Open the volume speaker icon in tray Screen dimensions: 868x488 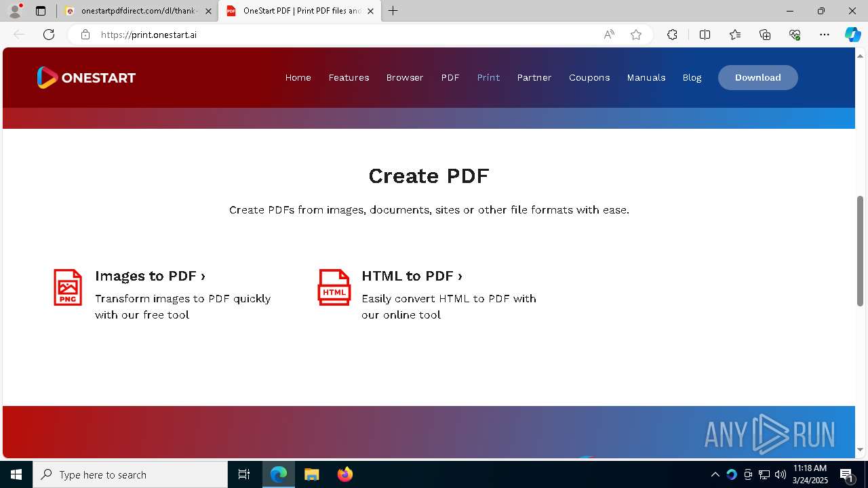(x=781, y=474)
